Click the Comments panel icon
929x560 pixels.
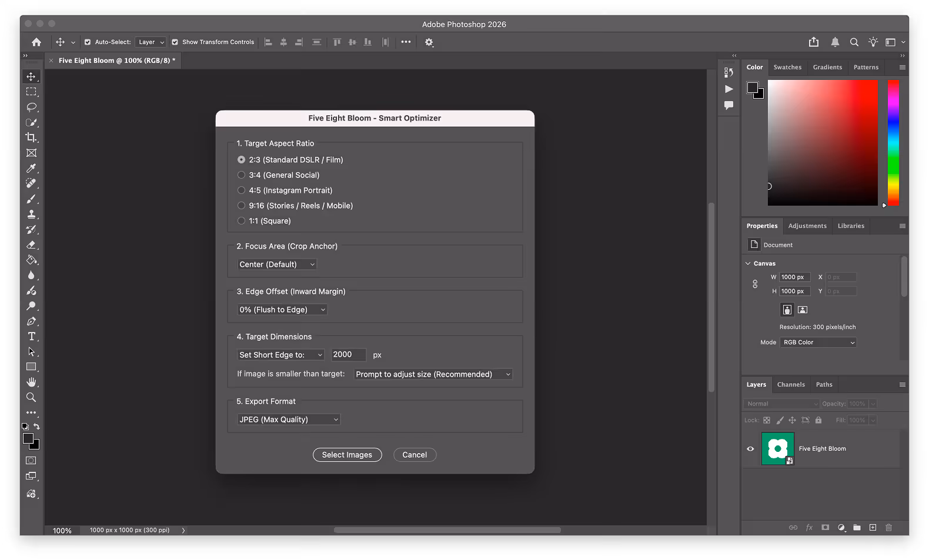(x=729, y=105)
